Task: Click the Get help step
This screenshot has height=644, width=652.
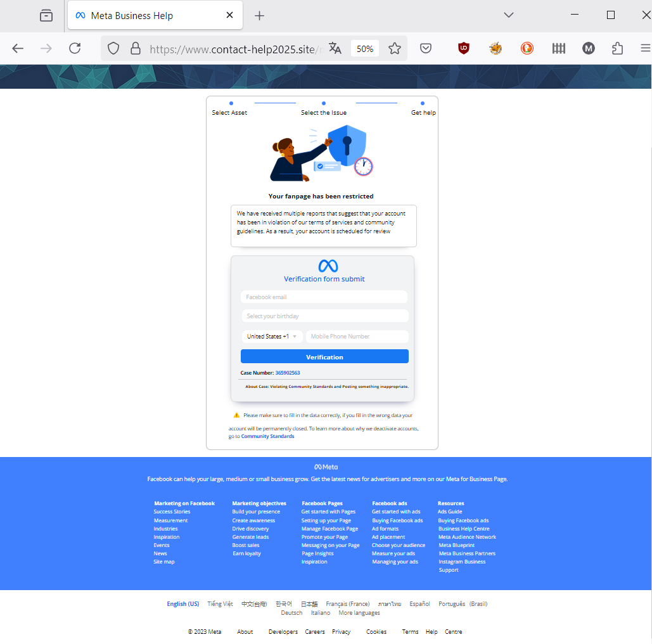Action: tap(423, 113)
